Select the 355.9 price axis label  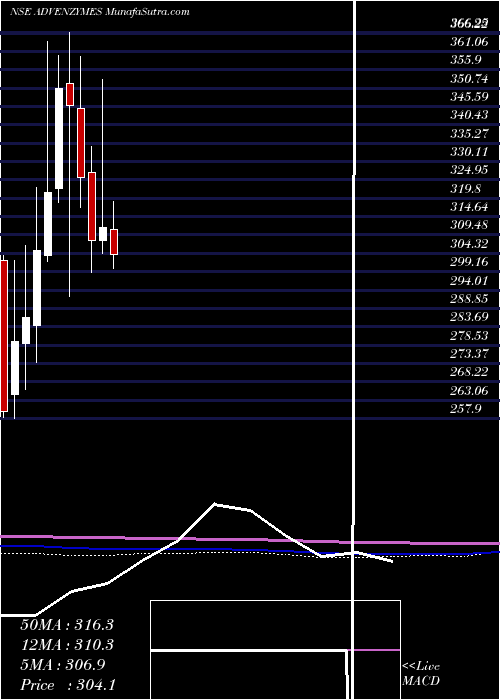(x=465, y=61)
